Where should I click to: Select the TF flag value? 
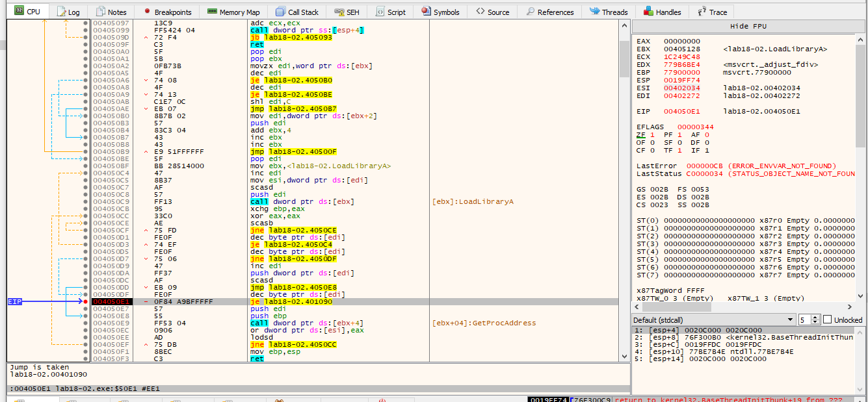tap(679, 150)
